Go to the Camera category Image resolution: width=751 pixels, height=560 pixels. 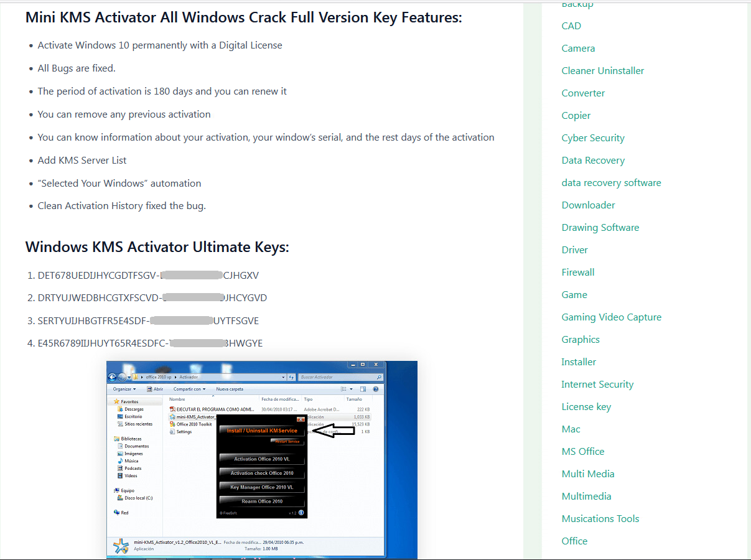(x=578, y=49)
